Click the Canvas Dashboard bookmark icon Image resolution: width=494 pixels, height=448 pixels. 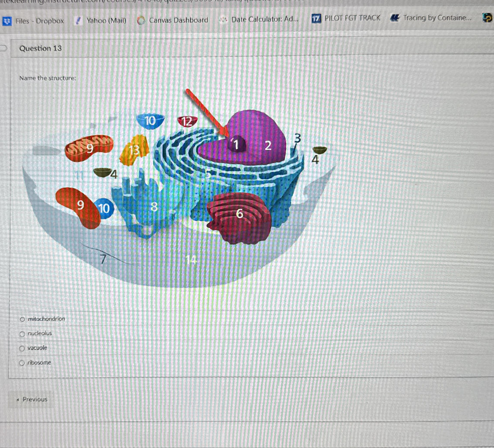pyautogui.click(x=140, y=20)
